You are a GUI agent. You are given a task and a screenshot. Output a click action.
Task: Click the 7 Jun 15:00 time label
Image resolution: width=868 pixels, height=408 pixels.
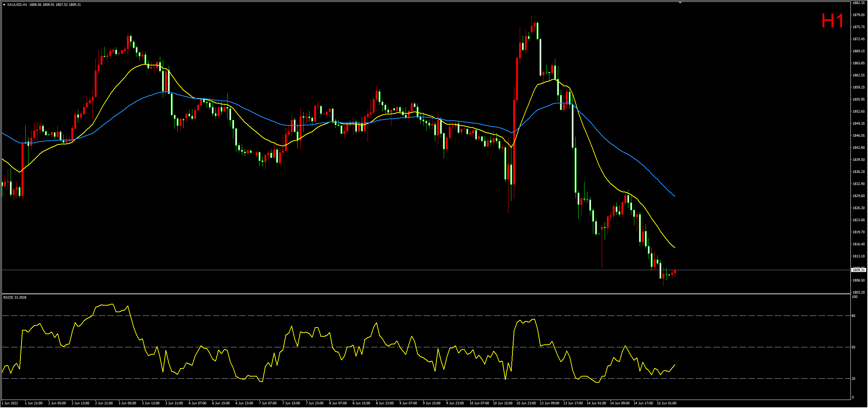(291, 403)
